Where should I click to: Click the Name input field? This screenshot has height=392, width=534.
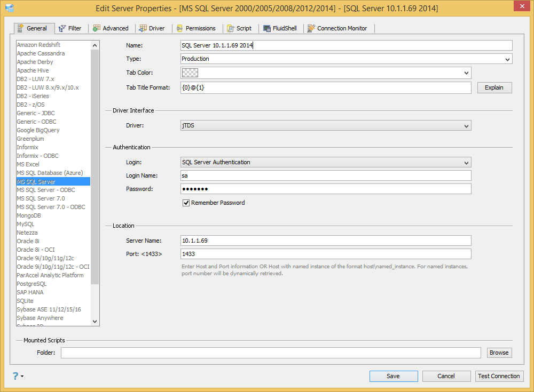coord(347,45)
